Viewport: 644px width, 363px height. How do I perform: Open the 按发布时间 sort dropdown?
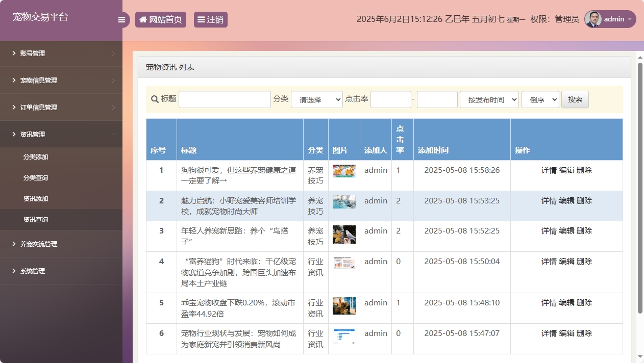coord(489,100)
